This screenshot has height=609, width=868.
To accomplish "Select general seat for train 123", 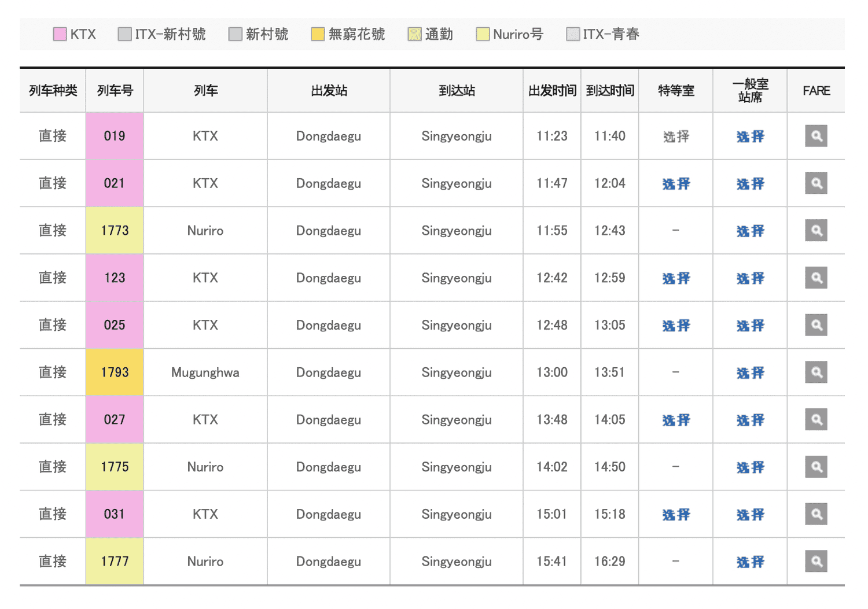I will [750, 278].
